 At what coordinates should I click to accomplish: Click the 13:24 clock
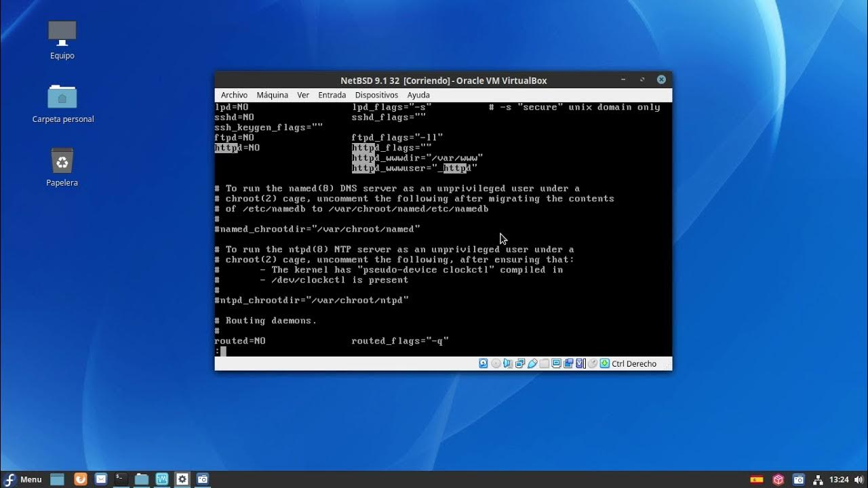(839, 479)
